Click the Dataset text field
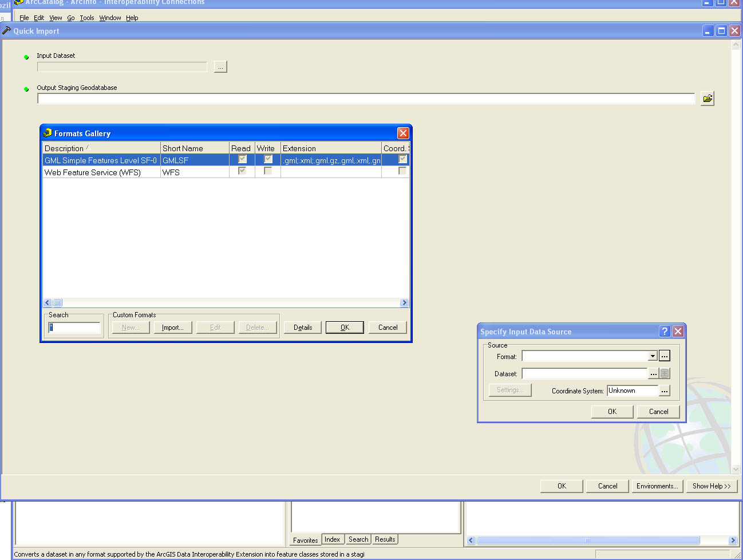Viewport: 743px width, 560px height. (584, 374)
